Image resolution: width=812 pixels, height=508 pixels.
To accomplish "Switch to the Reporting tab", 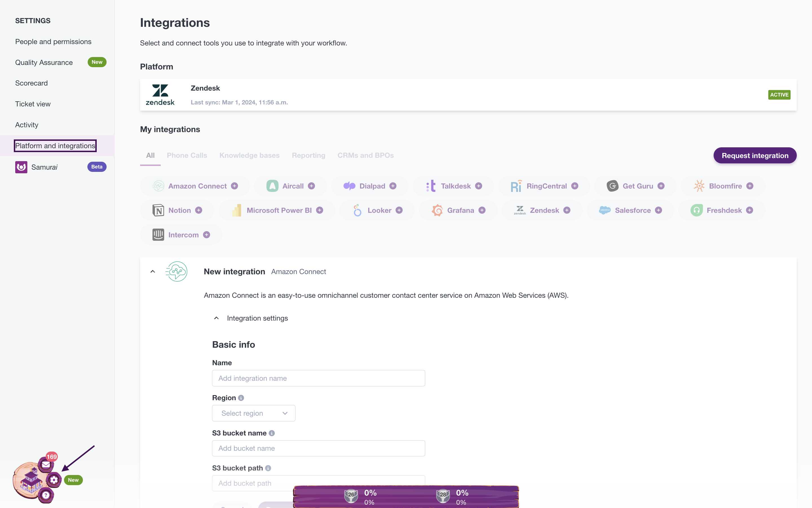I will click(x=308, y=155).
